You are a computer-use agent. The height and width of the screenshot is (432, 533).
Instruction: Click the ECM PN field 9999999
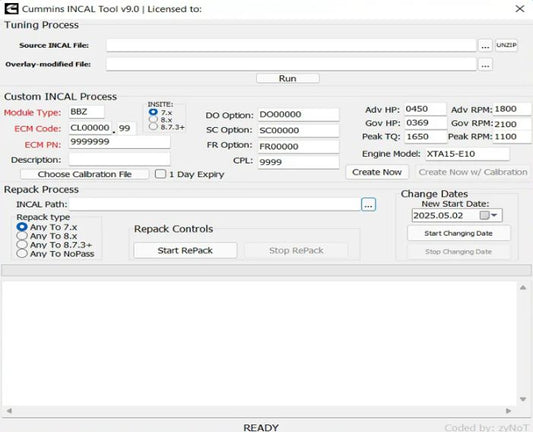(x=119, y=142)
